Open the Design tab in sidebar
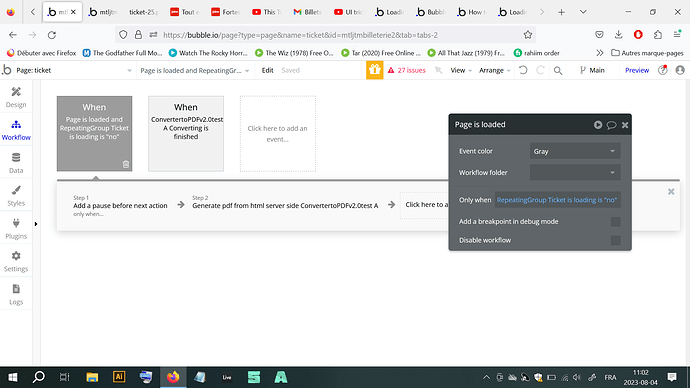690x388 pixels. coord(16,97)
